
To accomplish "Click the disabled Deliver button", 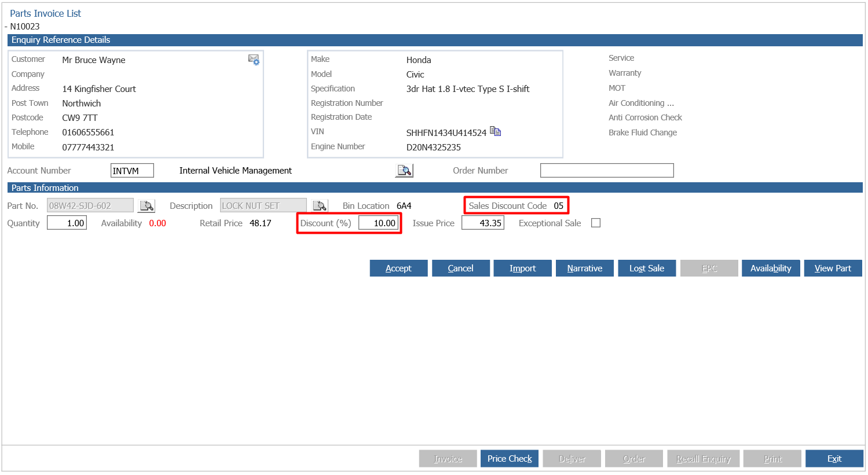I will click(572, 458).
